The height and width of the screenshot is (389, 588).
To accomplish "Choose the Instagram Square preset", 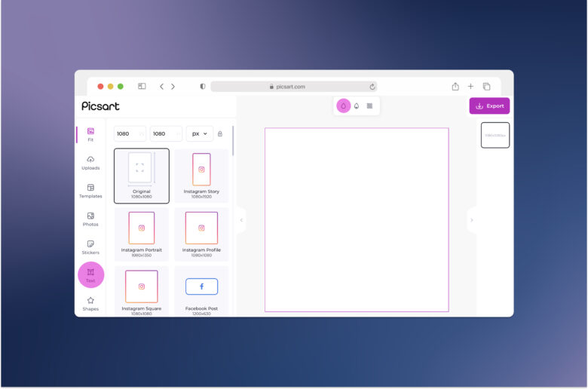I will point(142,292).
